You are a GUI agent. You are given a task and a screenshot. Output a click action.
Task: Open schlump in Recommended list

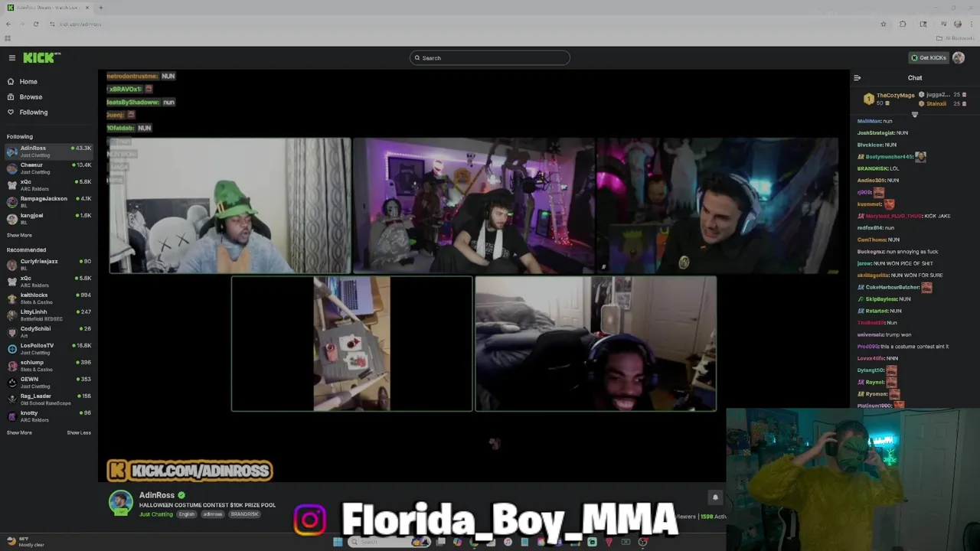(x=49, y=366)
